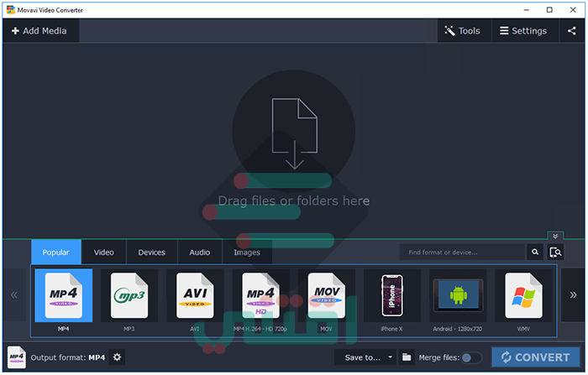The image size is (588, 375).
Task: Pick the Android - 1280x720 preset
Action: (458, 295)
